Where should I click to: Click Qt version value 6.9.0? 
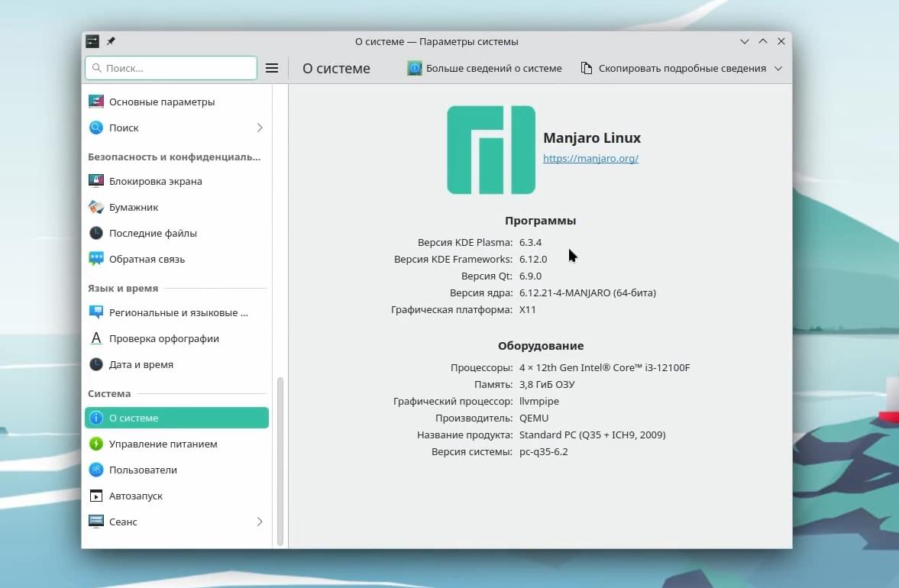(530, 276)
